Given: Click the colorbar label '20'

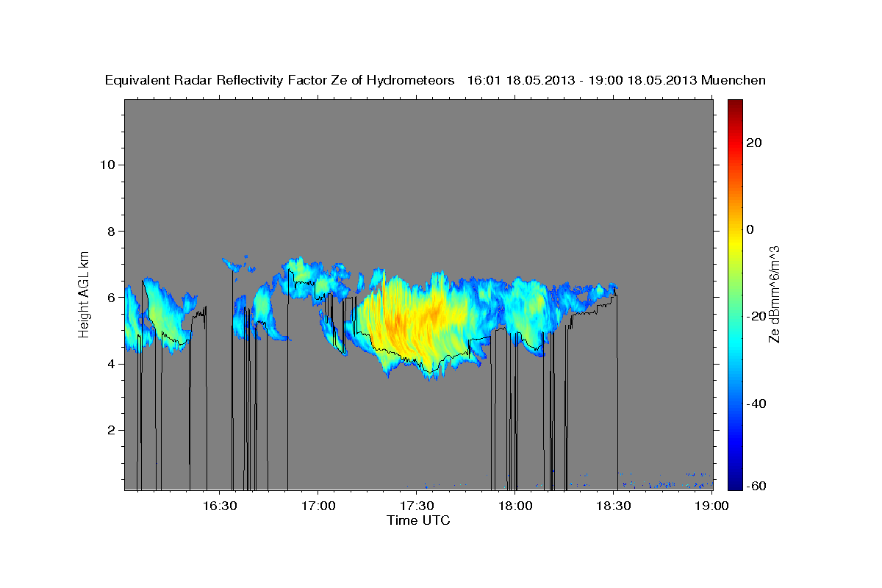Looking at the screenshot, I should [753, 143].
